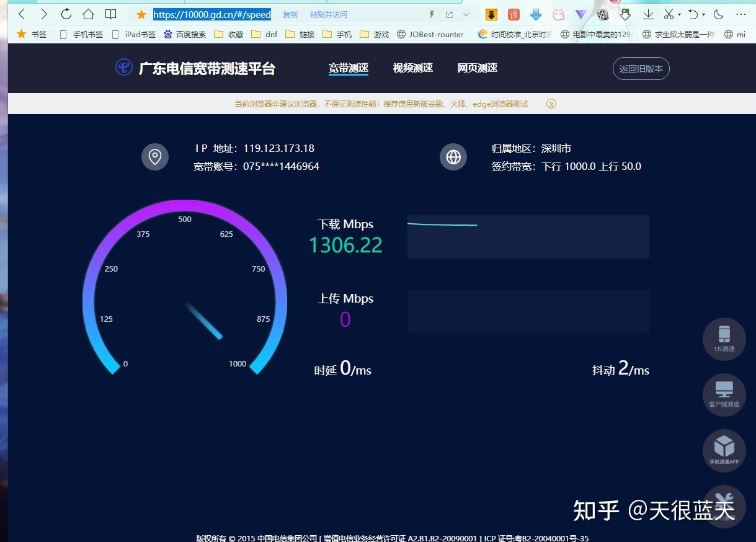Click the purple triangle extension icon
This screenshot has width=756, height=542.
[580, 14]
